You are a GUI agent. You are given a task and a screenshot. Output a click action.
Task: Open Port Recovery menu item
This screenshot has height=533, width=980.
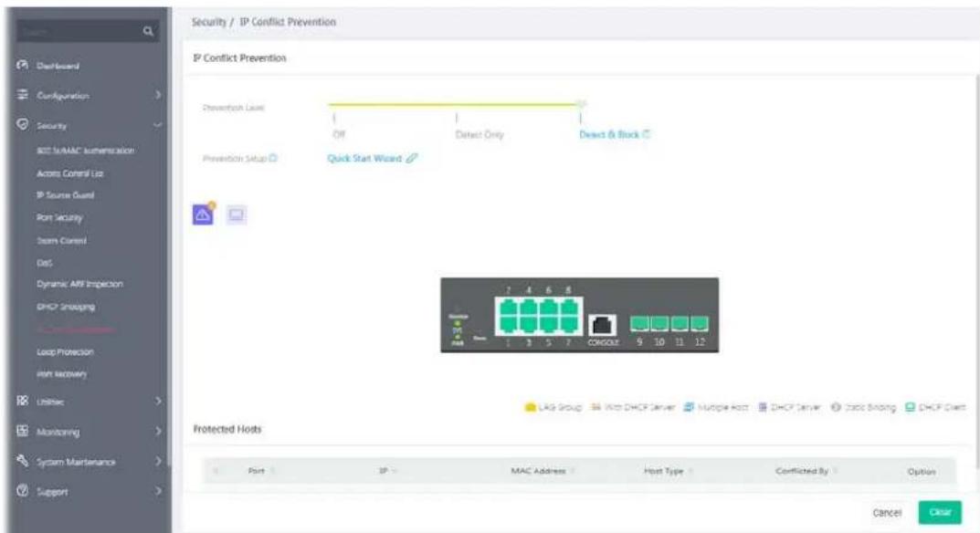tap(61, 373)
